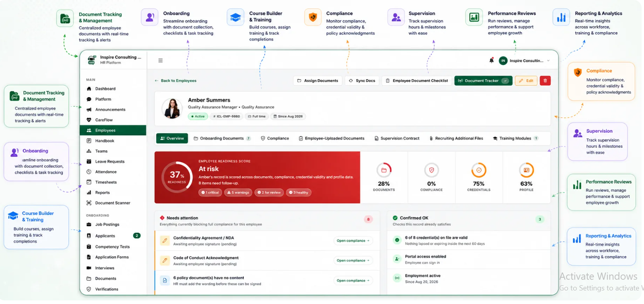This screenshot has height=304, width=644.
Task: Click the 3 healthy badge
Action: click(299, 192)
